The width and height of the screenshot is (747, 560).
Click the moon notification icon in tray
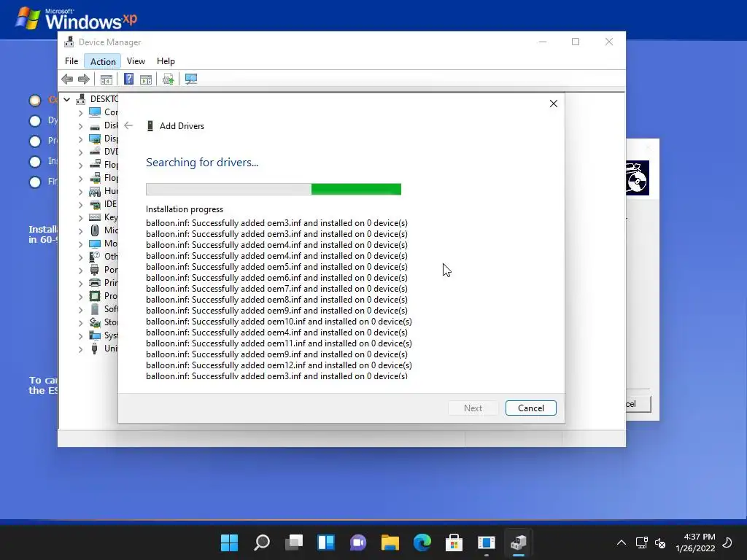[727, 542]
